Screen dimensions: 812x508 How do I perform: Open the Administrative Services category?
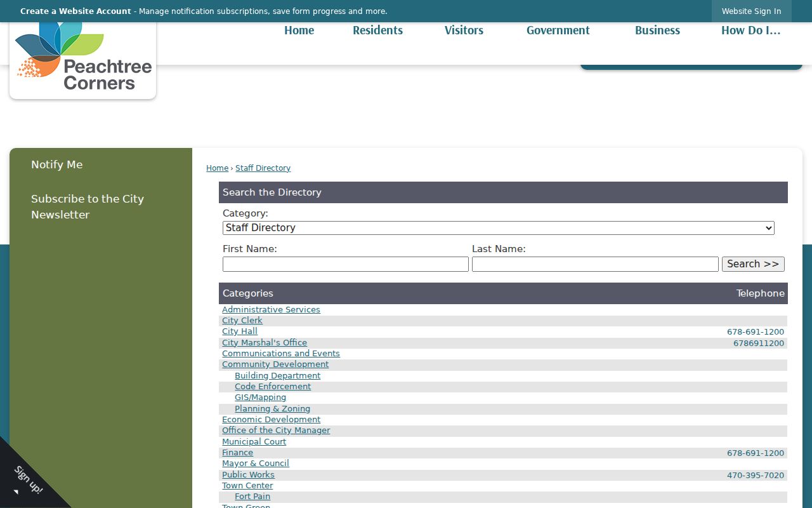[271, 310]
